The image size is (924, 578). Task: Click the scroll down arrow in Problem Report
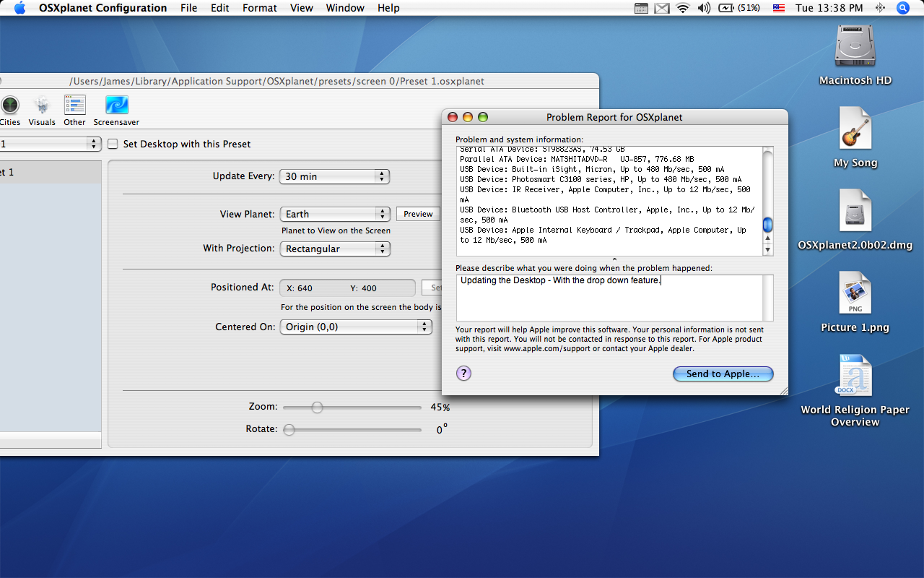[x=768, y=250]
